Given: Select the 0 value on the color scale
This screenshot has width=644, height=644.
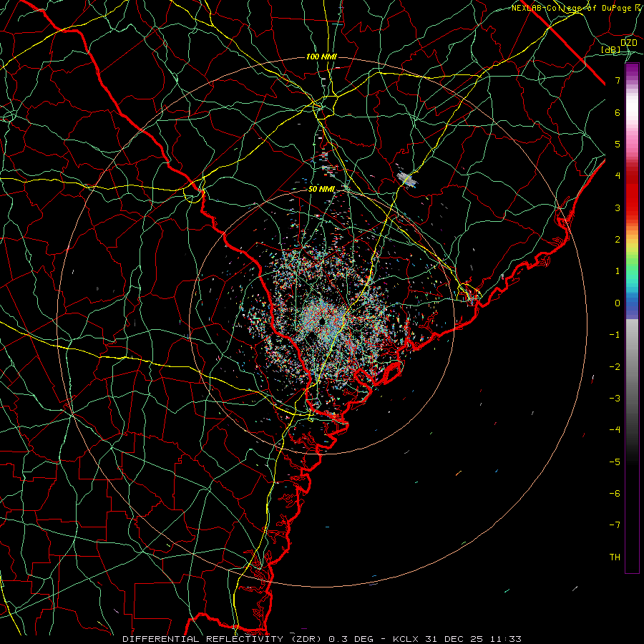Looking at the screenshot, I should point(618,303).
